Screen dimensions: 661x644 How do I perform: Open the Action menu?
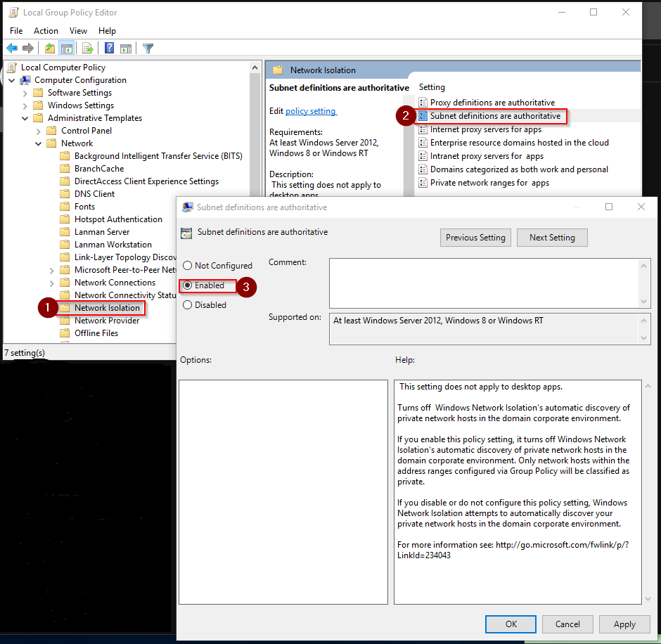tap(46, 31)
